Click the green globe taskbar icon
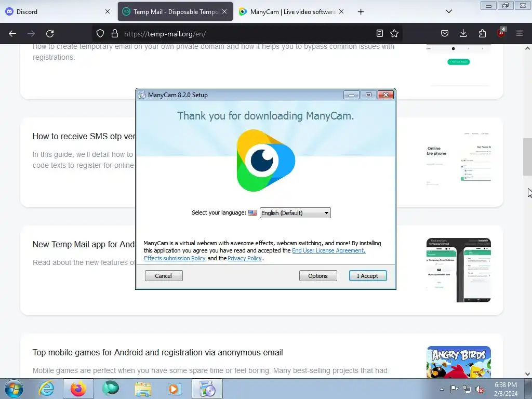The height and width of the screenshot is (399, 532). pyautogui.click(x=111, y=389)
